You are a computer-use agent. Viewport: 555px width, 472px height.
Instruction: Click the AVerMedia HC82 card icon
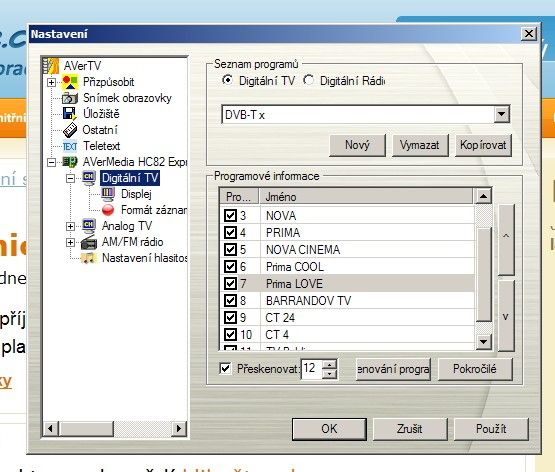pyautogui.click(x=69, y=162)
